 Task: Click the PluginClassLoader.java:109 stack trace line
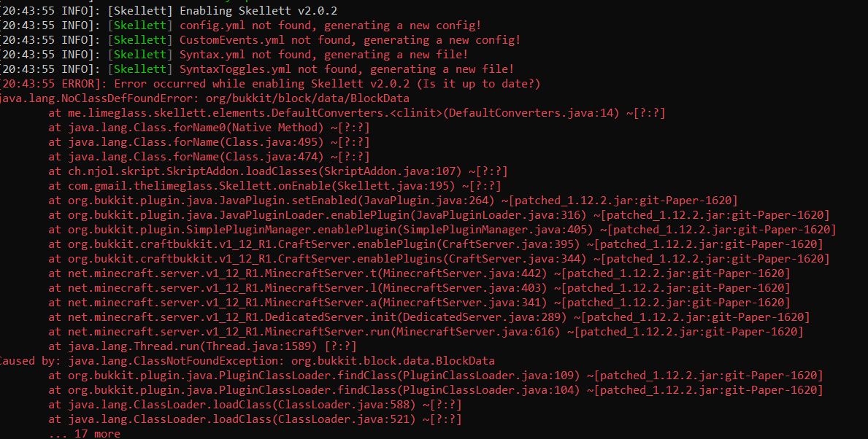pos(435,376)
